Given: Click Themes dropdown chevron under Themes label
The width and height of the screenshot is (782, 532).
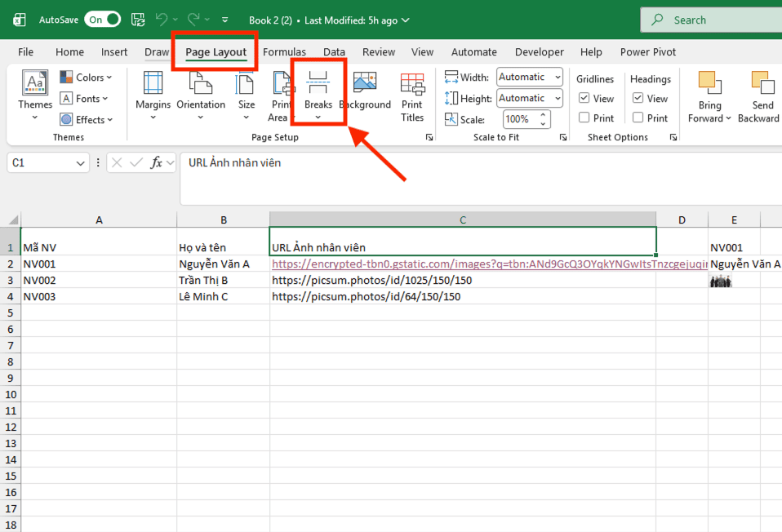Looking at the screenshot, I should 35,117.
